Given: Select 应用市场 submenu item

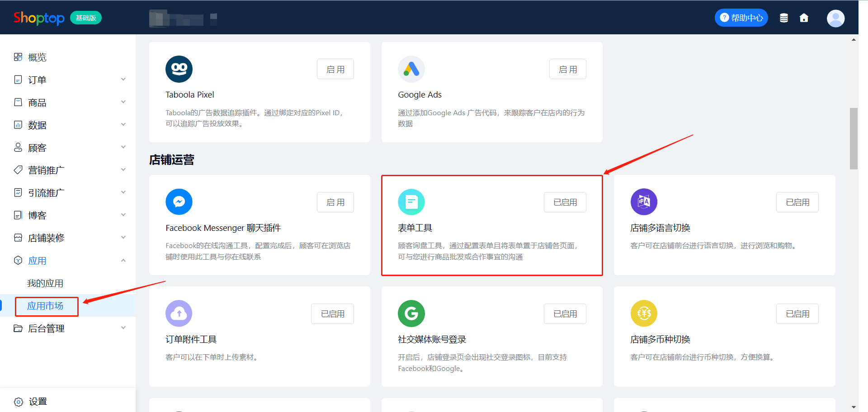Looking at the screenshot, I should point(68,306).
